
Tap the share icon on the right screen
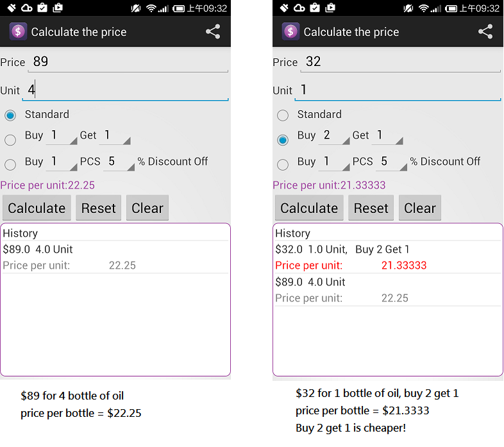coord(485,32)
